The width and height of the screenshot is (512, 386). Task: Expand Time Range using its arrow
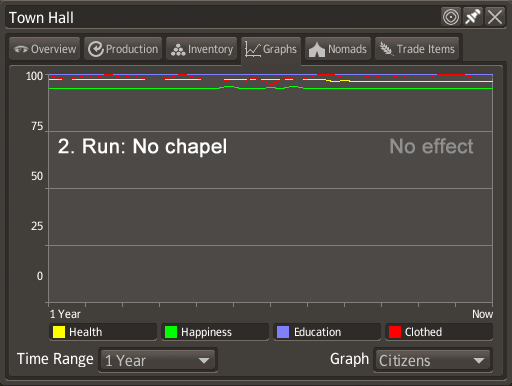tap(204, 360)
